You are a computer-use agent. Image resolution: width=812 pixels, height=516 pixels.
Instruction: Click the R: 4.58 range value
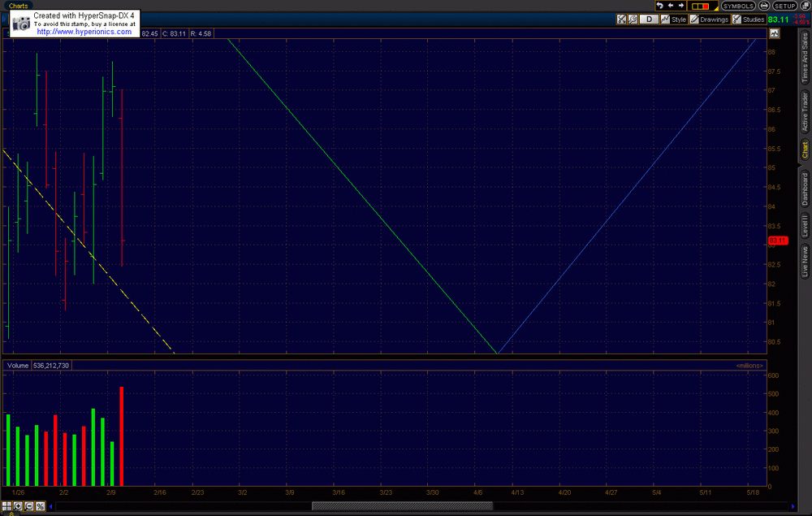click(201, 33)
